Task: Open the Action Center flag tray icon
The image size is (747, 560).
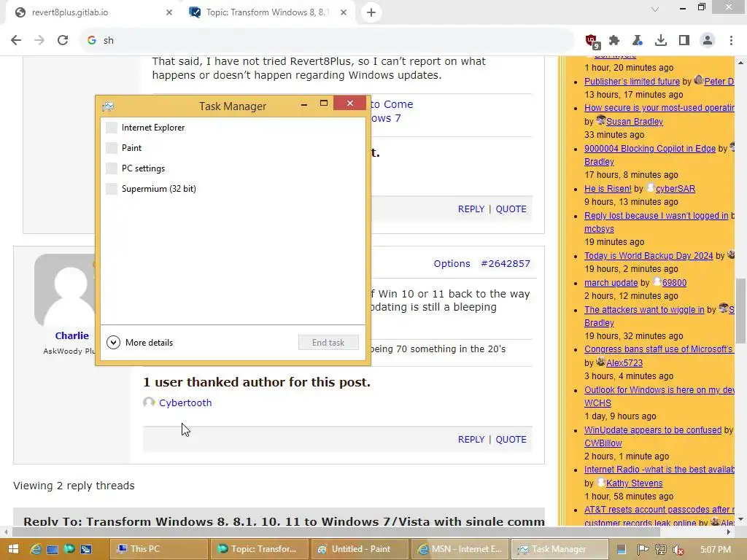Action: click(x=642, y=550)
